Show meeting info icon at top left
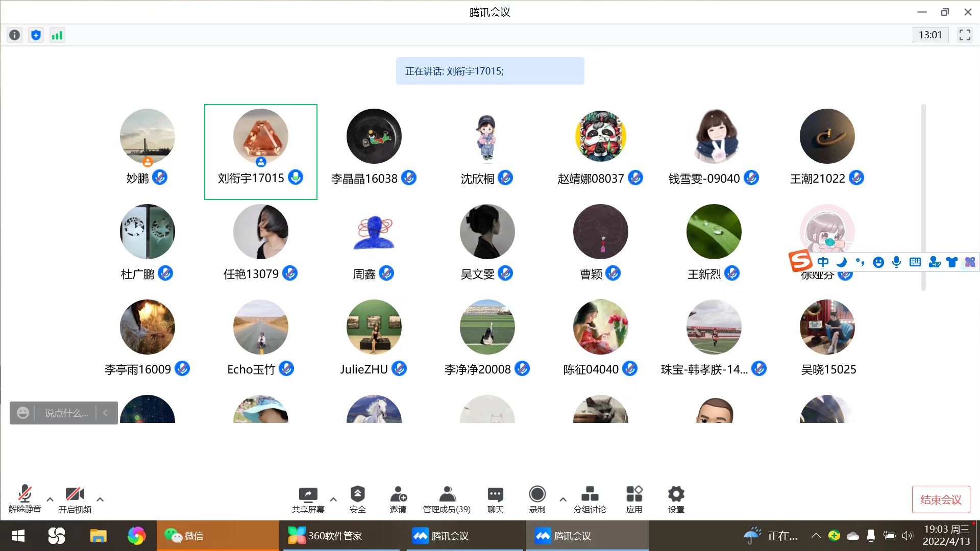Screen dimensions: 980x551 click(x=15, y=35)
